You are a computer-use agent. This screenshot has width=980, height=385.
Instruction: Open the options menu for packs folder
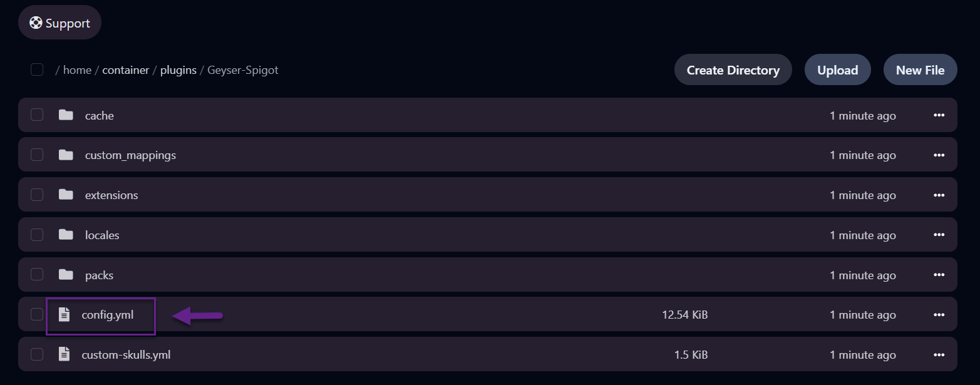[x=938, y=275]
